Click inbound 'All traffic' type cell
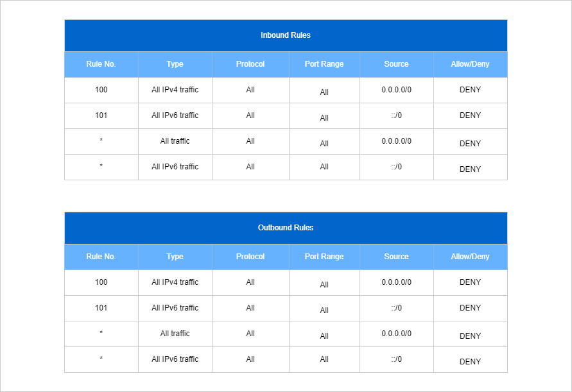 pos(175,141)
